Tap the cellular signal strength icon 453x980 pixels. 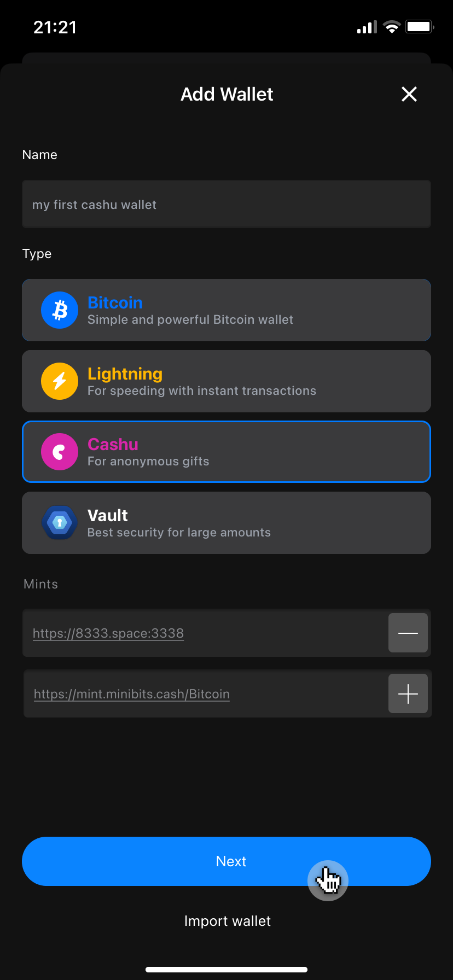pyautogui.click(x=367, y=27)
